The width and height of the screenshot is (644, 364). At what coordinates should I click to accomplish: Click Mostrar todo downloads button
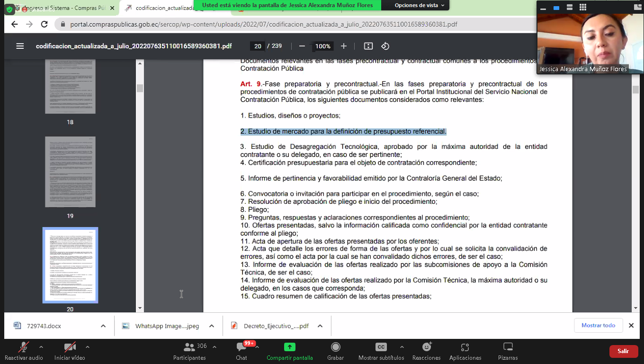[598, 326]
